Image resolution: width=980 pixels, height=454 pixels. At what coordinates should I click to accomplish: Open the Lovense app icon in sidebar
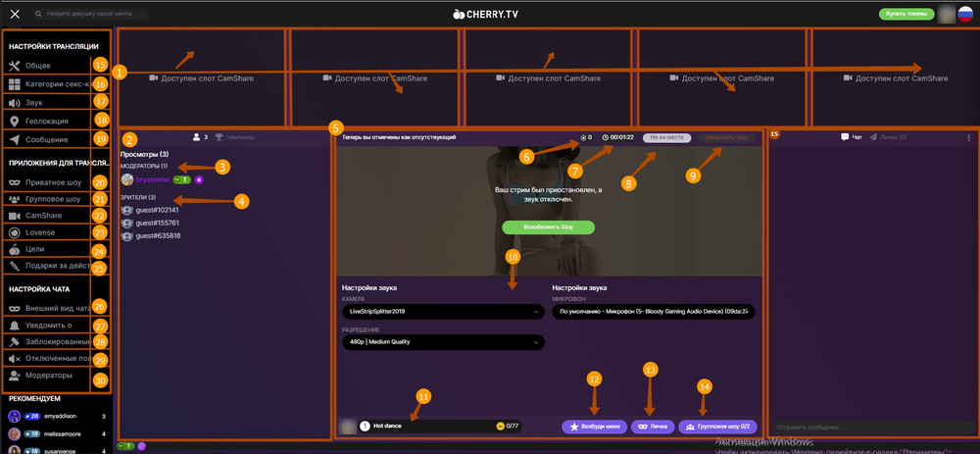[15, 232]
